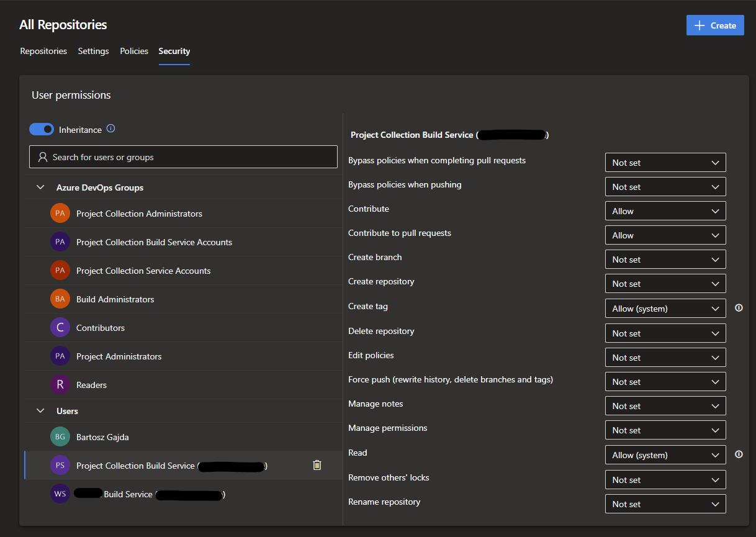
Task: Click the All Repositories heading
Action: (x=63, y=25)
